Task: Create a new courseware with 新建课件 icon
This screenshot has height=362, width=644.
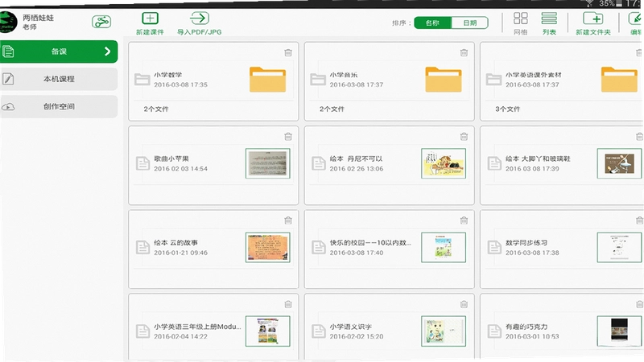Action: tap(150, 19)
